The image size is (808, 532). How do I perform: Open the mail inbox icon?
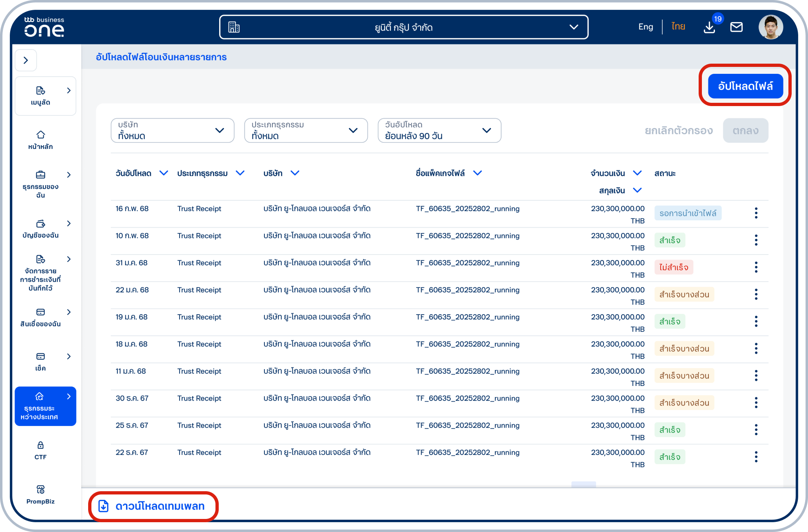(x=736, y=27)
